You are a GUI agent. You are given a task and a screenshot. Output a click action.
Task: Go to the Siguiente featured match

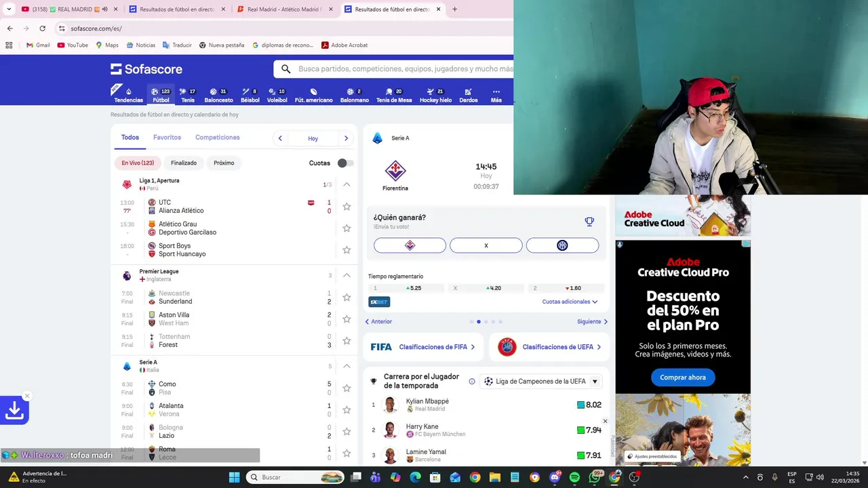click(592, 322)
